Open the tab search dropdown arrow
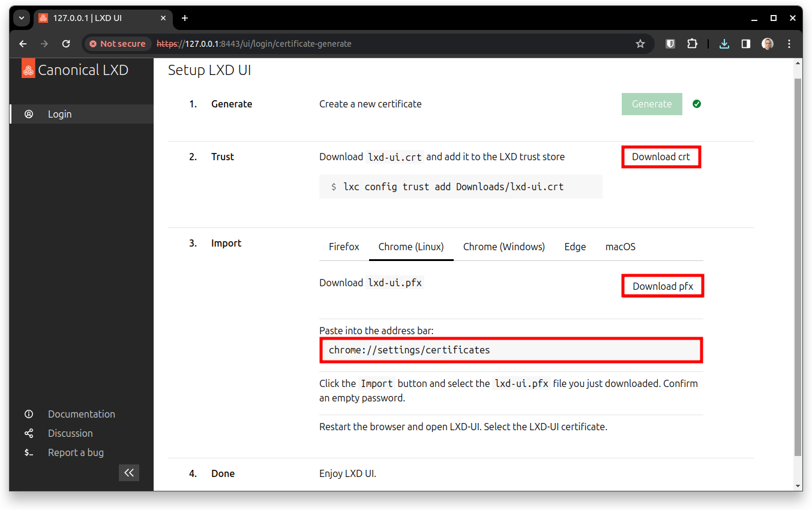The height and width of the screenshot is (510, 812). pos(21,18)
